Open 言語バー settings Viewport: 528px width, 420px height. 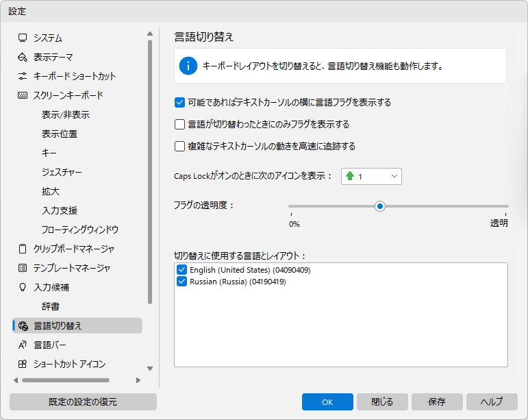coord(50,345)
